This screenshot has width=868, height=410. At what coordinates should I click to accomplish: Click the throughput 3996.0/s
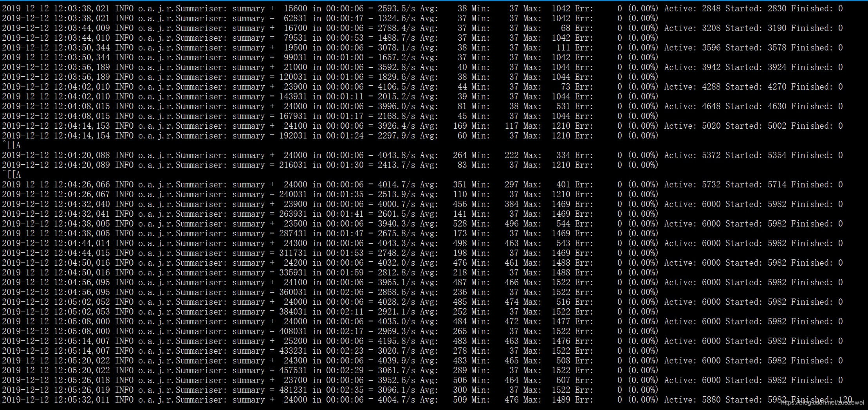coord(396,106)
